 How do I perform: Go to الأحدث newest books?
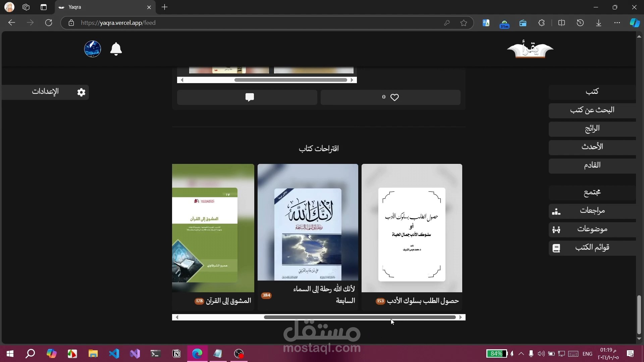(x=592, y=147)
